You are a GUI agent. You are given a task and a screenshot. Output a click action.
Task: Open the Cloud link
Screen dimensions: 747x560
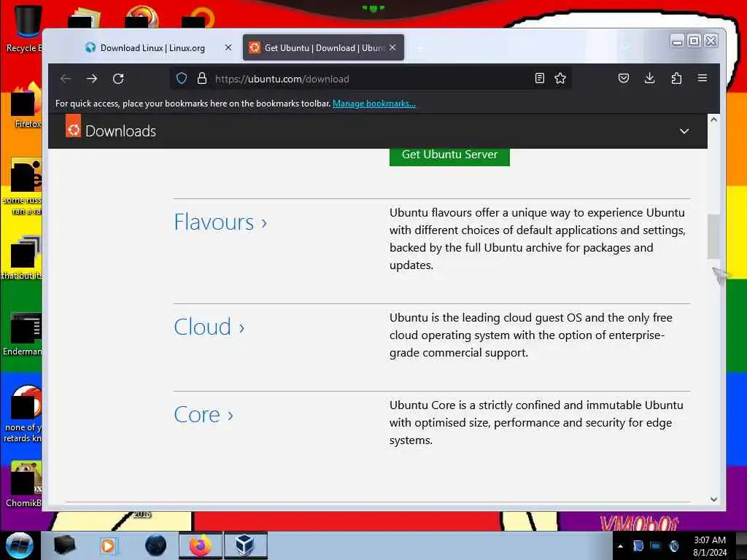tap(209, 327)
